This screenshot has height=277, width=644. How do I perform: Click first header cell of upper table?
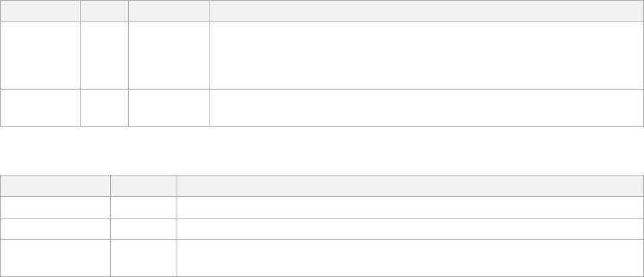point(40,10)
